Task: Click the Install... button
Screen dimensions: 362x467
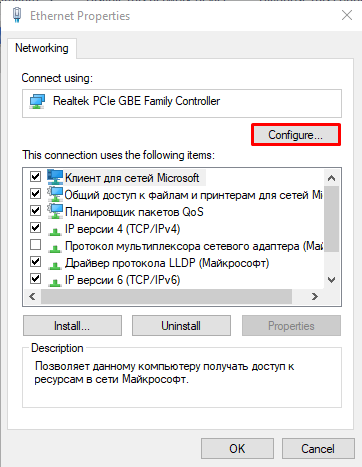Action: click(72, 326)
